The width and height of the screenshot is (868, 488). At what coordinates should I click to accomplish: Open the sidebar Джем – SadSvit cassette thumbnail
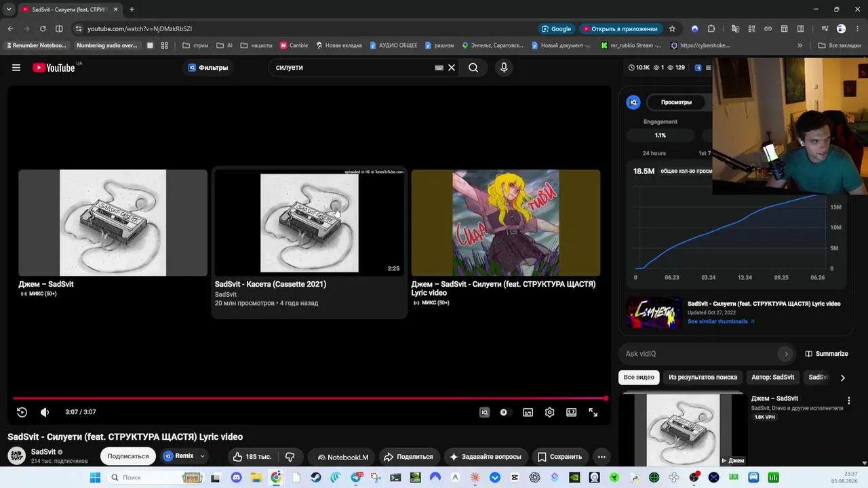[683, 430]
